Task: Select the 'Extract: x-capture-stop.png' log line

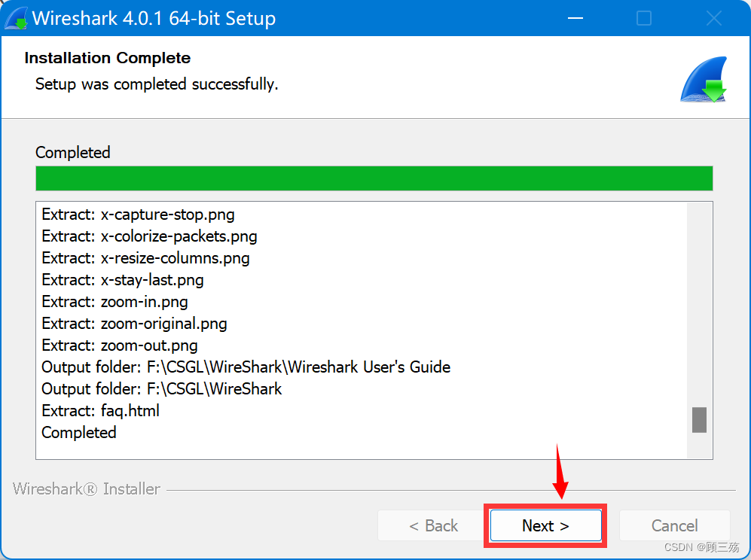Action: (139, 215)
